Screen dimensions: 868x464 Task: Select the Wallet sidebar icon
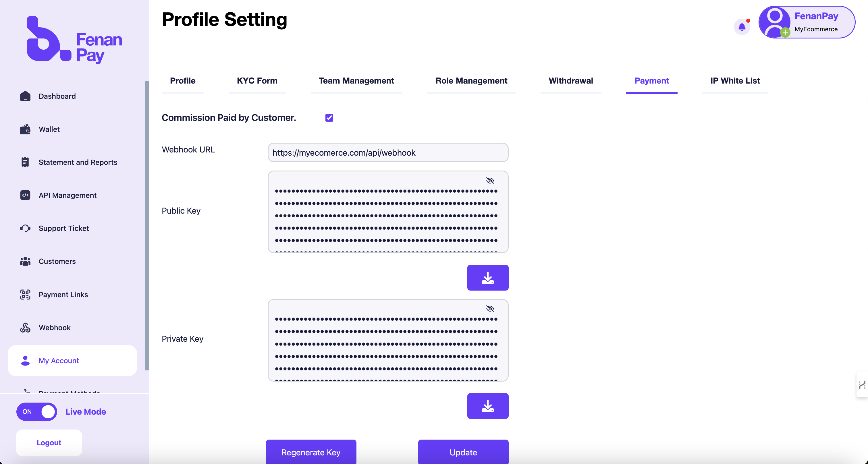pos(49,129)
